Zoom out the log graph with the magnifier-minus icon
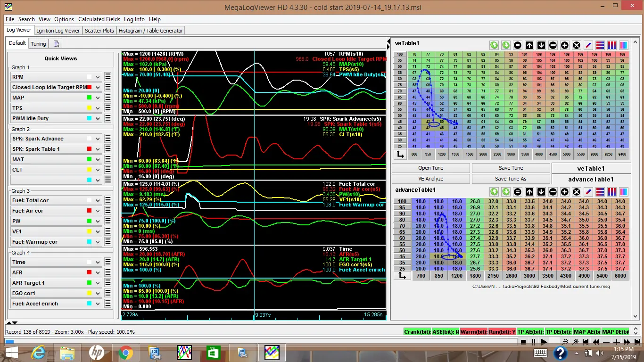 tap(565, 342)
